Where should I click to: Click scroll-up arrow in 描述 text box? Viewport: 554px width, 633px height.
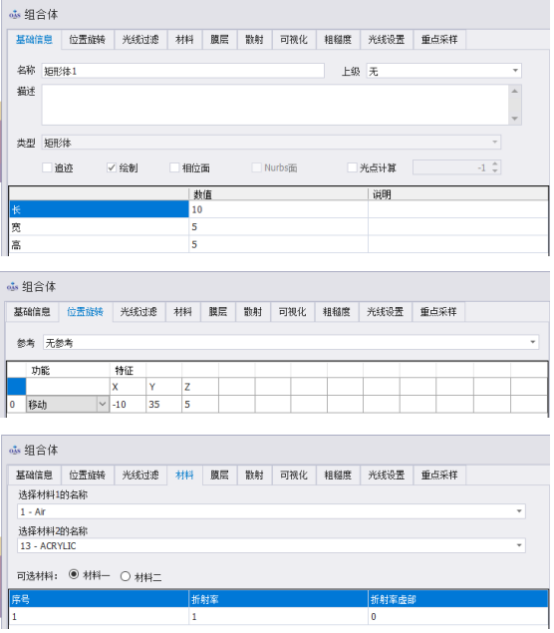[x=514, y=91]
